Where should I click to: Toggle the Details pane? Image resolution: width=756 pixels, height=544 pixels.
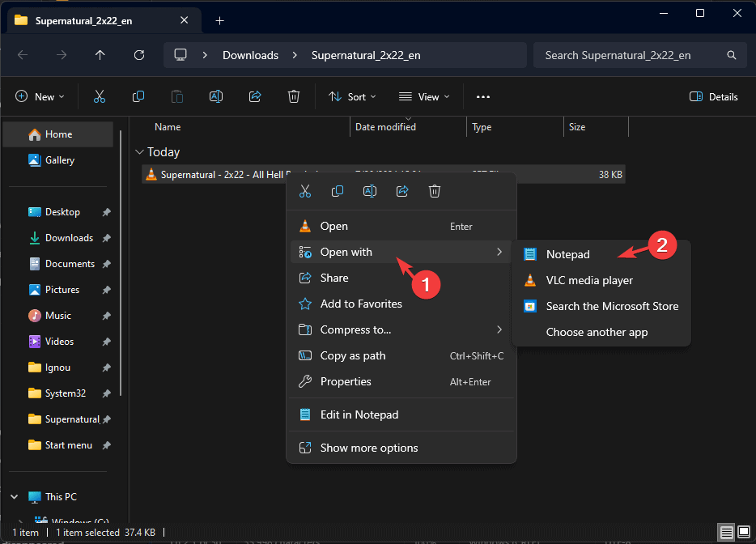714,96
